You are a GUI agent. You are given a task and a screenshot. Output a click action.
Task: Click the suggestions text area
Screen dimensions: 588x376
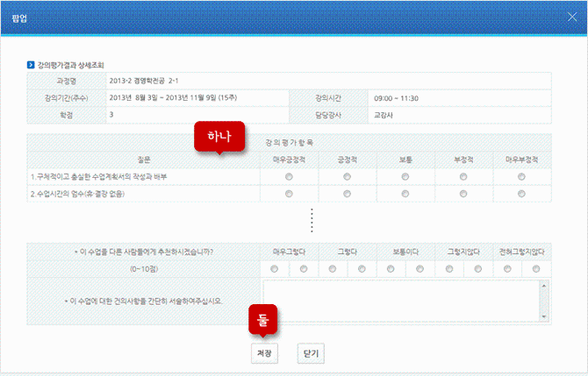coord(400,301)
